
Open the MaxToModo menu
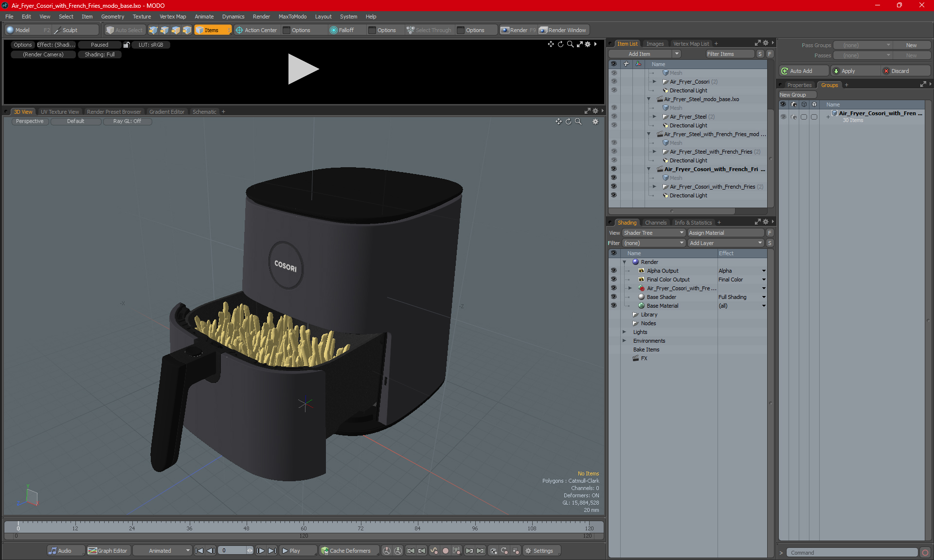(292, 17)
